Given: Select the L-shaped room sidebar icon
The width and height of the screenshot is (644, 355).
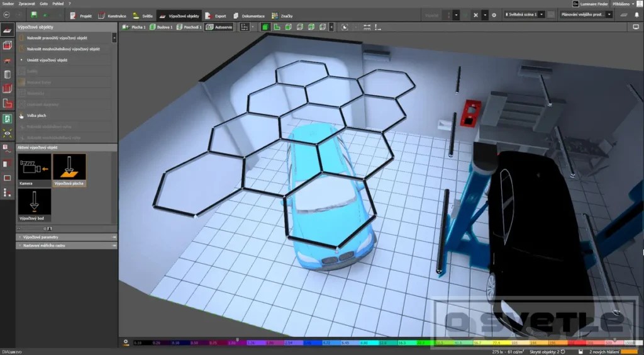Looking at the screenshot, I should point(7,103).
